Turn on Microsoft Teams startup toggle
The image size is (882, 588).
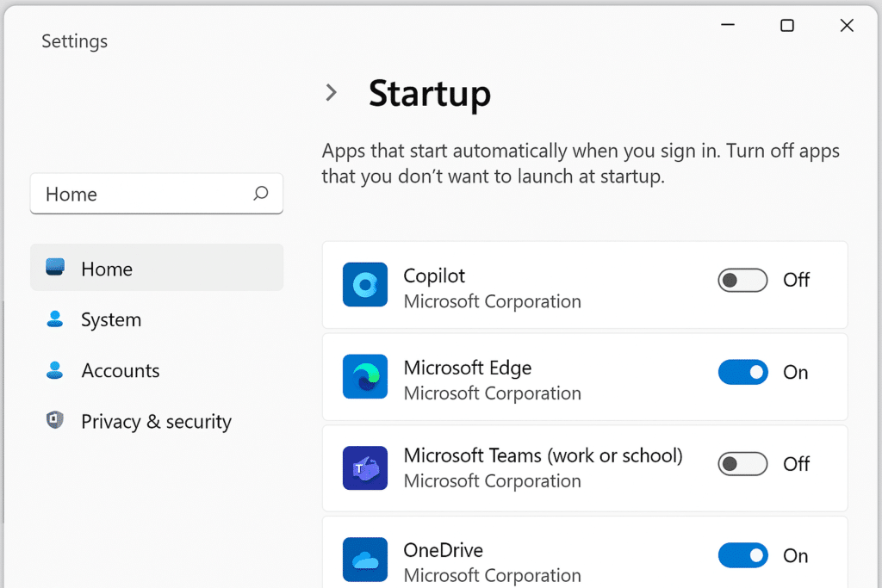tap(742, 464)
